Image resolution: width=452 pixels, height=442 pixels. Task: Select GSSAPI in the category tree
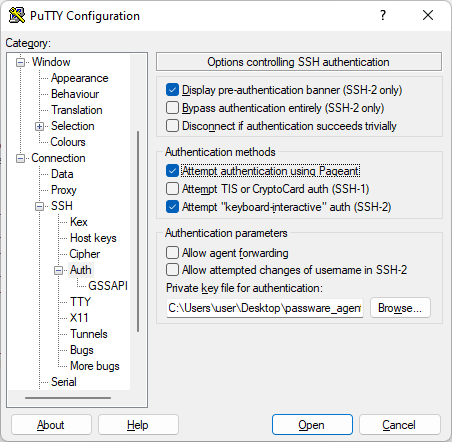click(x=108, y=286)
